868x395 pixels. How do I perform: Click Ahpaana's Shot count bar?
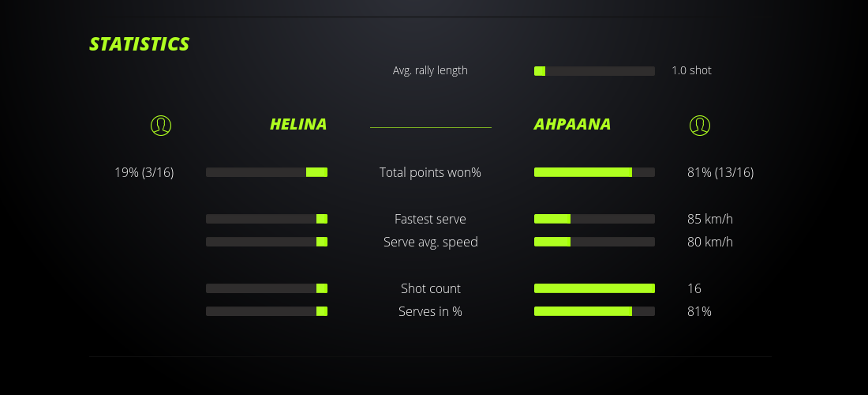coord(594,288)
